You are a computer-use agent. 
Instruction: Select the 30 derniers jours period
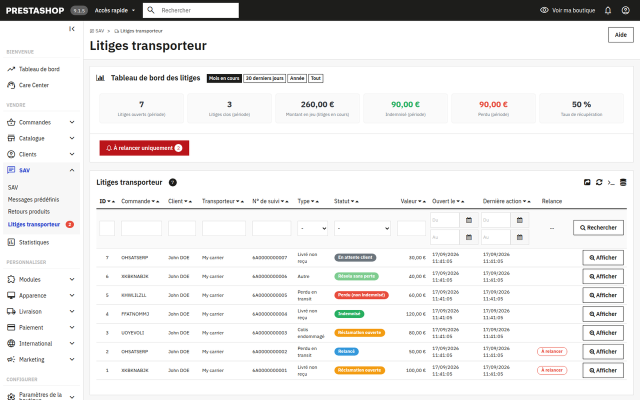[264, 78]
